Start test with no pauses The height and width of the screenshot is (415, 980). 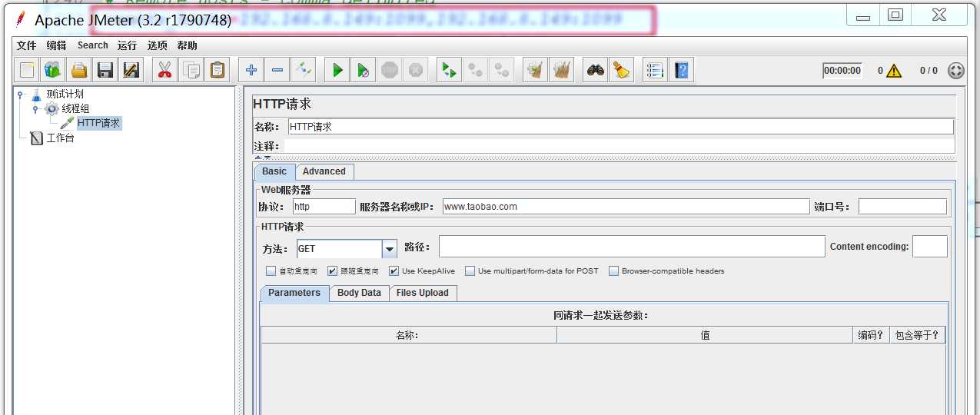pyautogui.click(x=364, y=71)
